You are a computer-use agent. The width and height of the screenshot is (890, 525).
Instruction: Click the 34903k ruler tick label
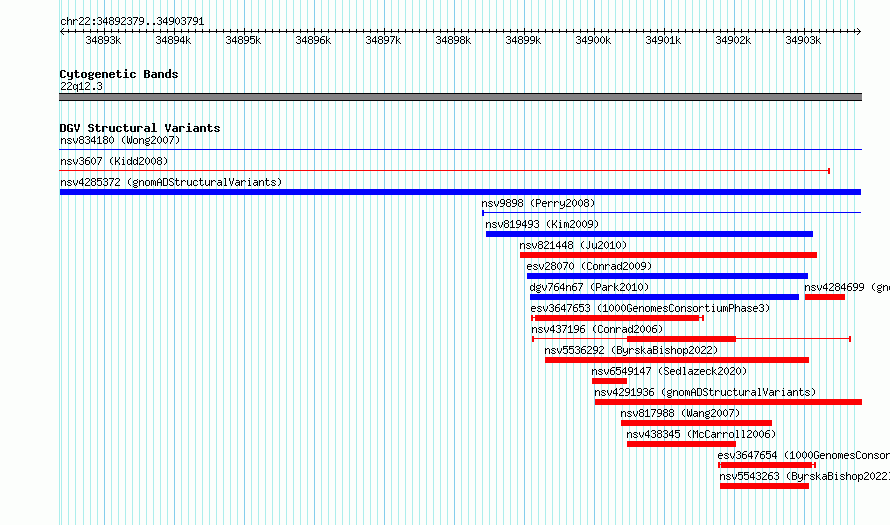click(803, 40)
